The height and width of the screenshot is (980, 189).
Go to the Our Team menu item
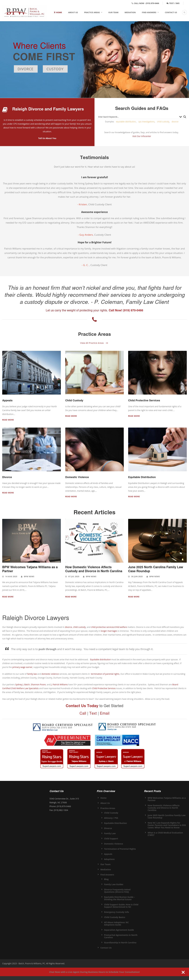[113, 13]
